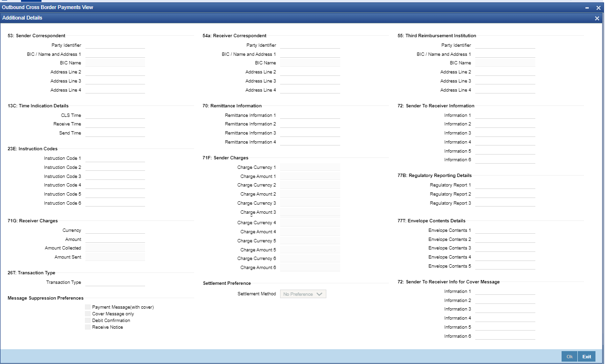Click the Receiver Correspondent Party Identifier field

pos(310,45)
